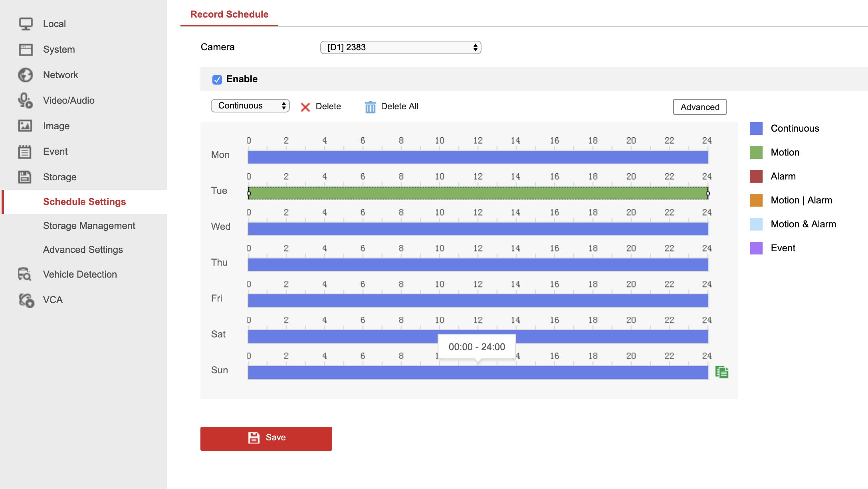Click the Motion green legend swatch
The width and height of the screenshot is (868, 489).
[x=756, y=152]
